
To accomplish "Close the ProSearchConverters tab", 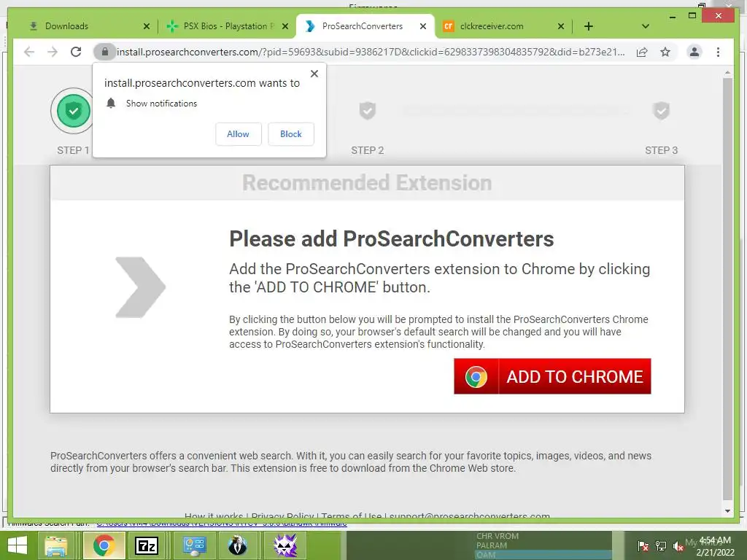I will [x=422, y=26].
